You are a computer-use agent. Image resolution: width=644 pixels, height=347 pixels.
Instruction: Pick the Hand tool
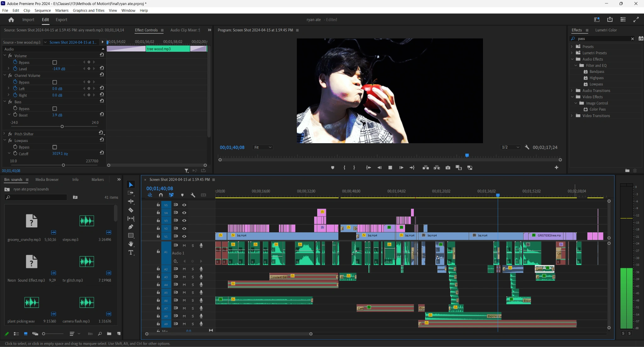click(x=131, y=244)
